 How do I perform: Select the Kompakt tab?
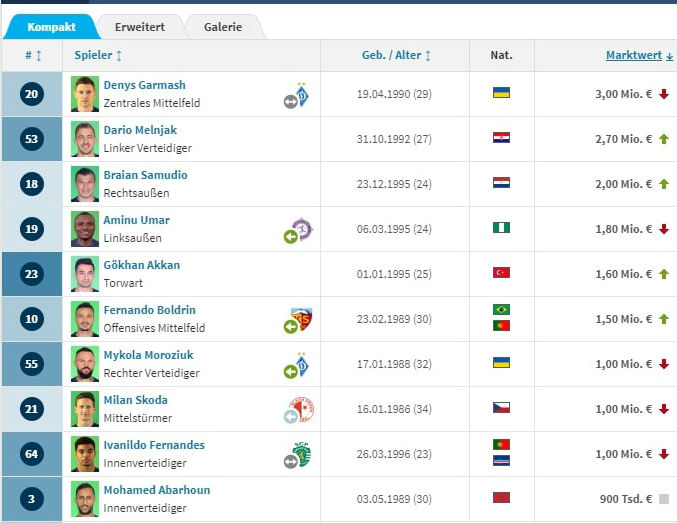pyautogui.click(x=51, y=27)
